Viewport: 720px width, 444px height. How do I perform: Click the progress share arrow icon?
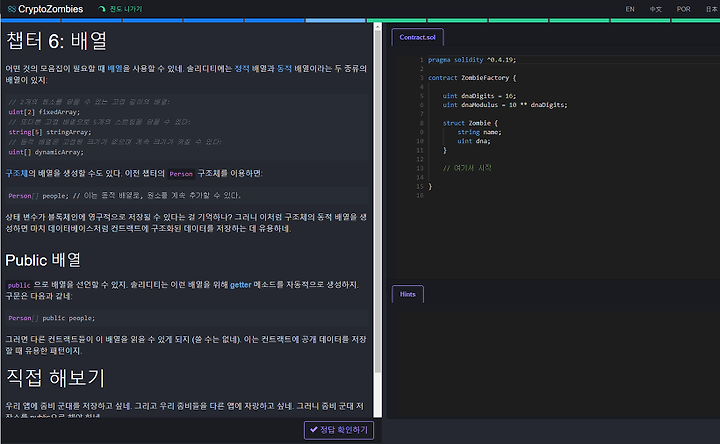[102, 9]
